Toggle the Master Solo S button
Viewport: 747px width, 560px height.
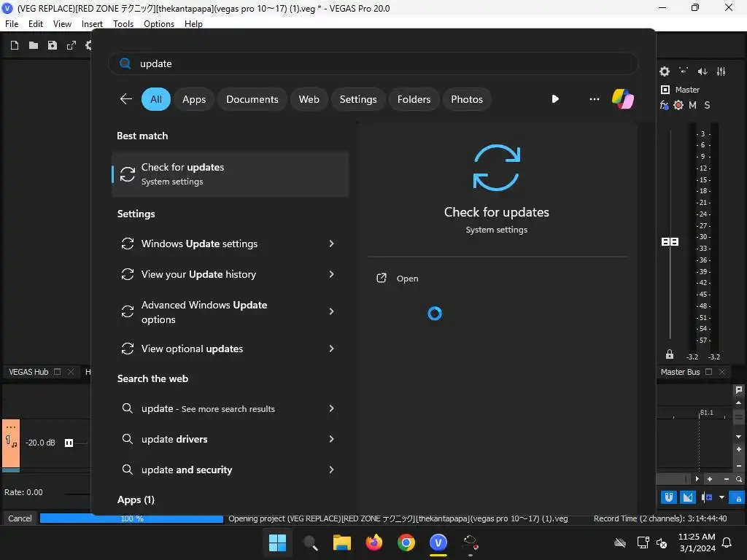click(x=707, y=105)
